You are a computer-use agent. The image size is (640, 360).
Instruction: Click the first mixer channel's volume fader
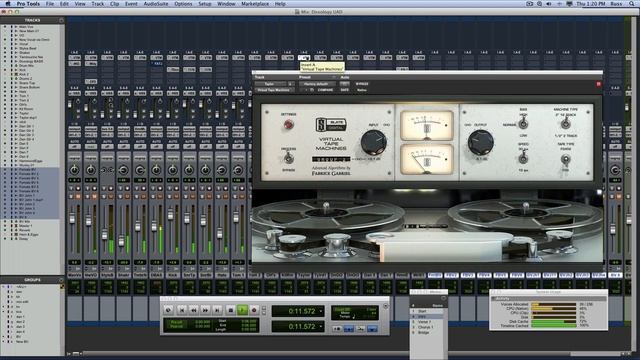[72, 219]
